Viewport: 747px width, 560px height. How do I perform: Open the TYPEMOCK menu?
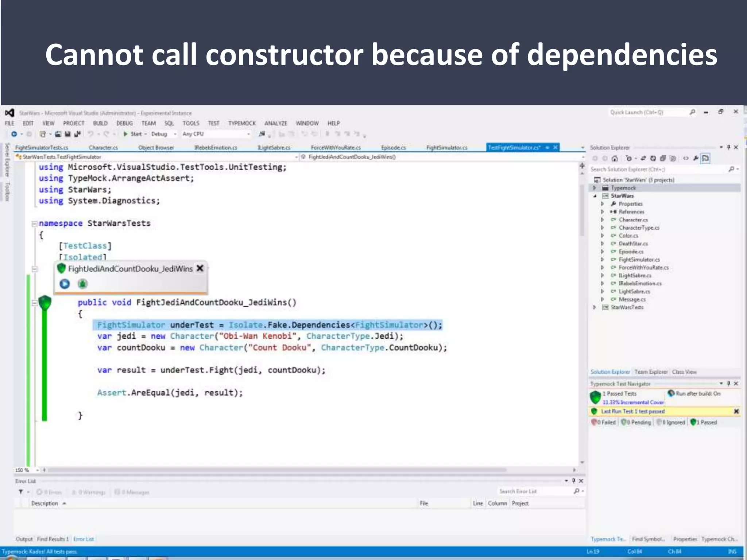[242, 123]
